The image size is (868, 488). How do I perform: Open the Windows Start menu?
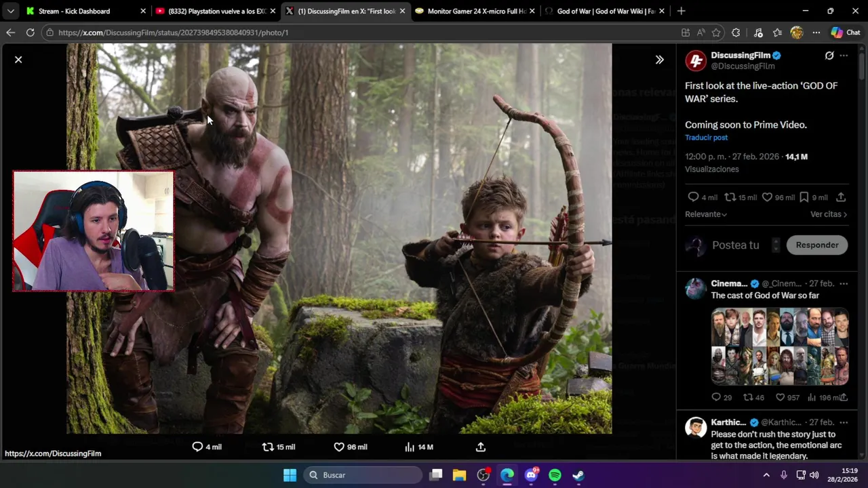click(x=290, y=475)
